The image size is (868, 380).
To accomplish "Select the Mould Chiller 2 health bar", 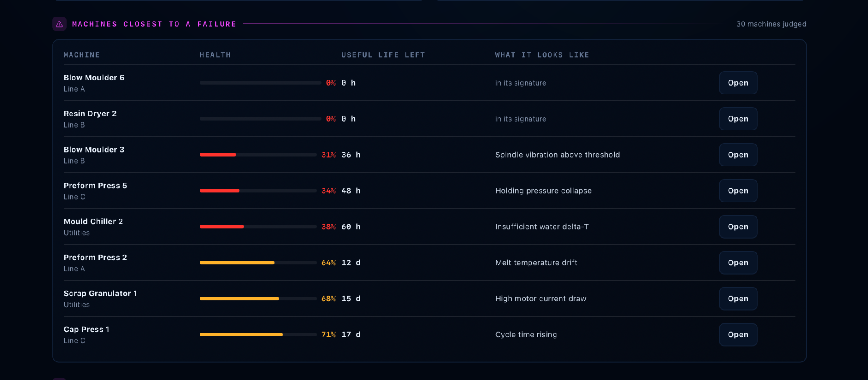I will click(x=258, y=227).
